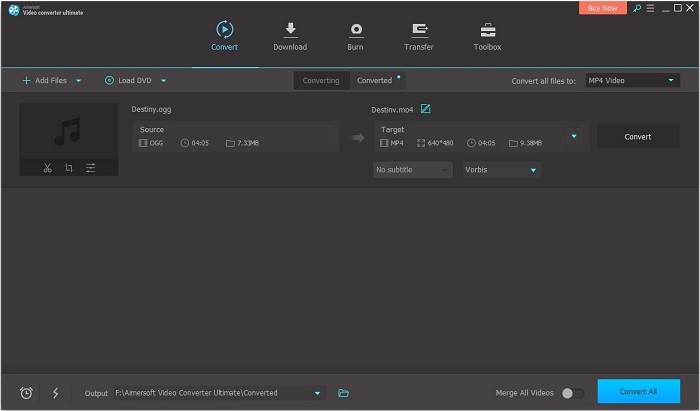Open the output folder icon
This screenshot has height=411, width=700.
[x=343, y=393]
